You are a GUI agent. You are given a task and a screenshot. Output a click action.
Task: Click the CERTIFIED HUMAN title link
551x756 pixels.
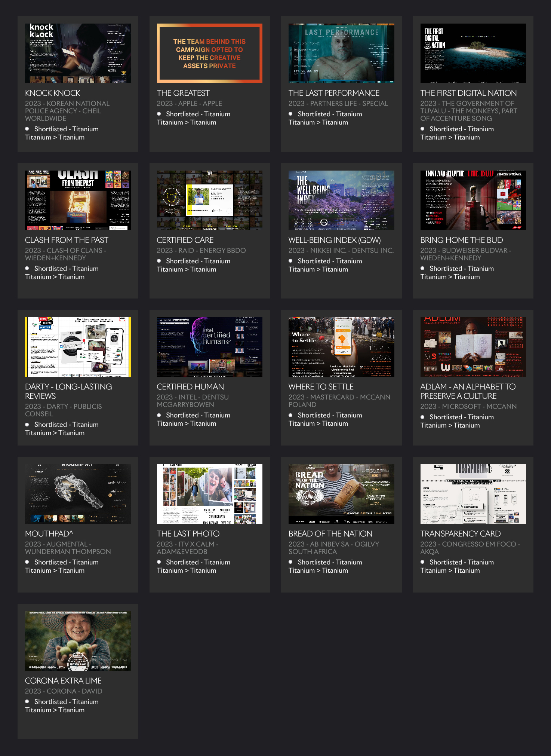(x=190, y=387)
